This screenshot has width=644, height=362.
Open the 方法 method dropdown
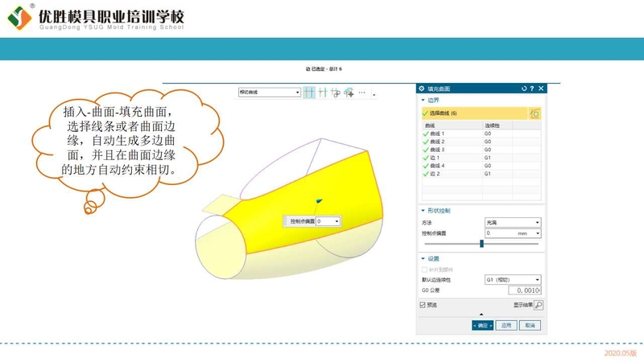[x=513, y=223]
